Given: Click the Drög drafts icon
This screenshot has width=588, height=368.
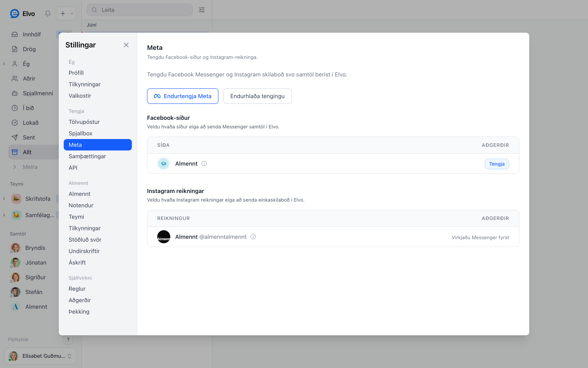Looking at the screenshot, I should coord(15,49).
